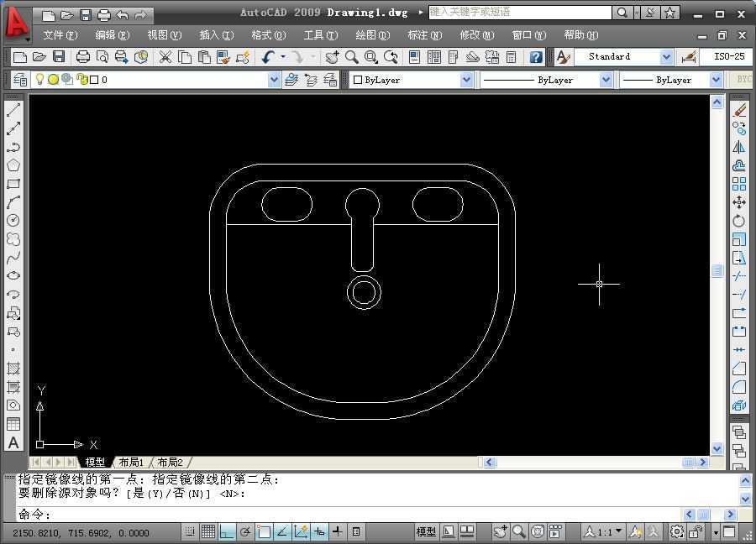Toggle Dynamic Input in status bar
Viewport: 756px width, 544px height.
click(319, 531)
